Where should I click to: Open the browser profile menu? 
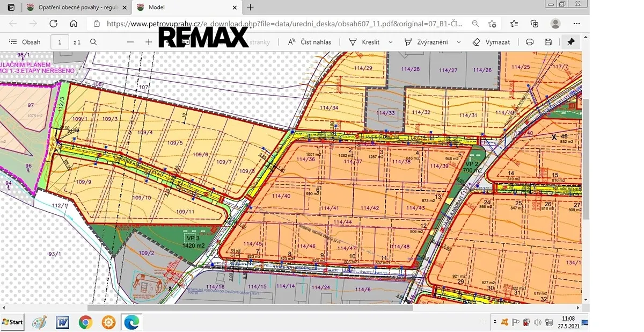coord(555,24)
